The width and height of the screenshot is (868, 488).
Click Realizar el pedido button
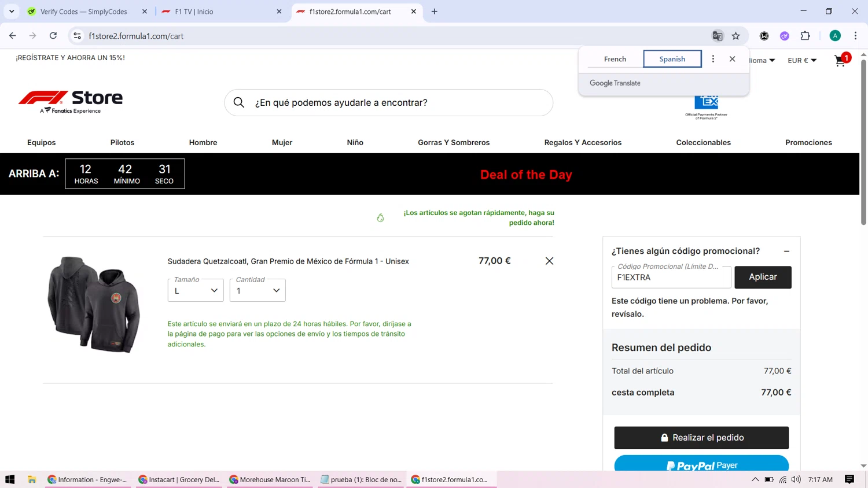701,438
